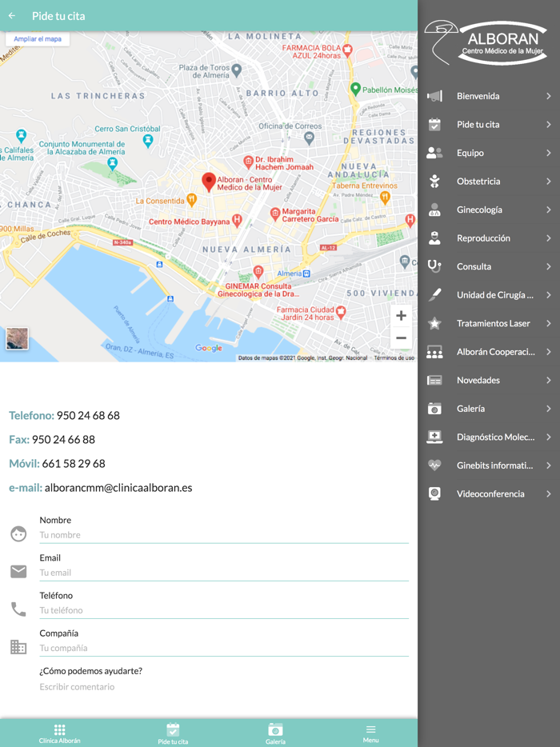Expand the Ginecología chevron
This screenshot has height=747, width=560.
549,210
